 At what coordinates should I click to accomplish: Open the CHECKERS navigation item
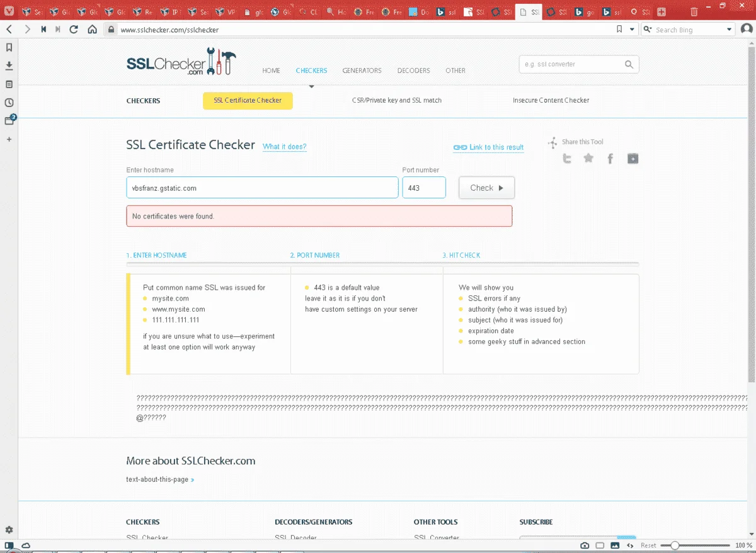[311, 71]
